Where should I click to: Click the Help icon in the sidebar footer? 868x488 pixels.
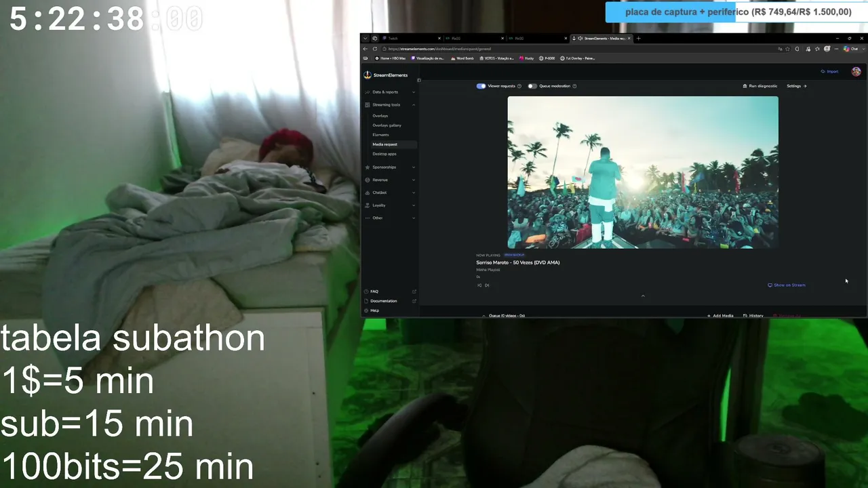tap(366, 310)
